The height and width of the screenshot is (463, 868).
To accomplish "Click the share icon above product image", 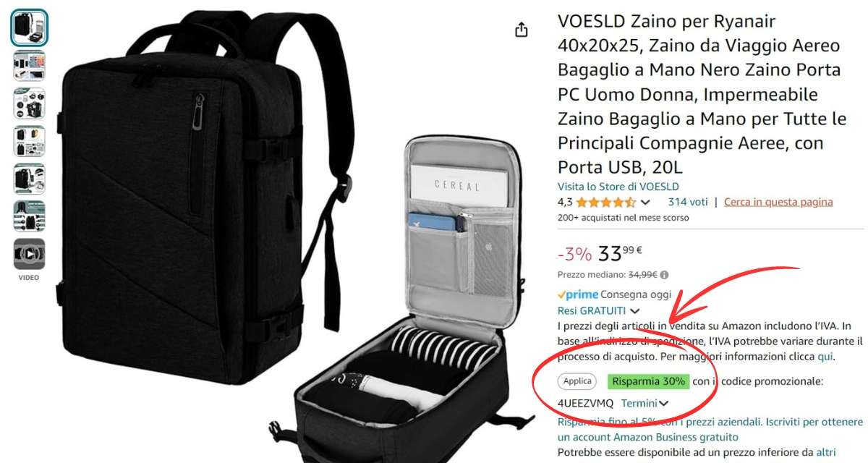I will [x=521, y=30].
